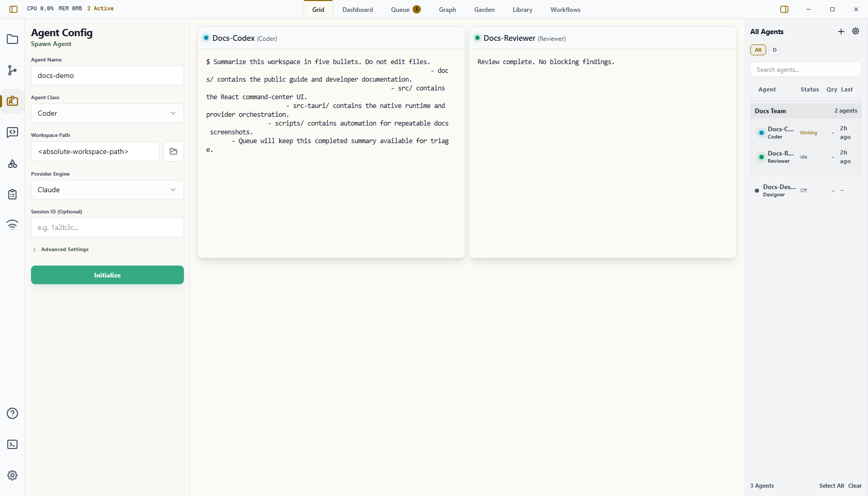Click the '2 Active' status text

pyautogui.click(x=100, y=8)
